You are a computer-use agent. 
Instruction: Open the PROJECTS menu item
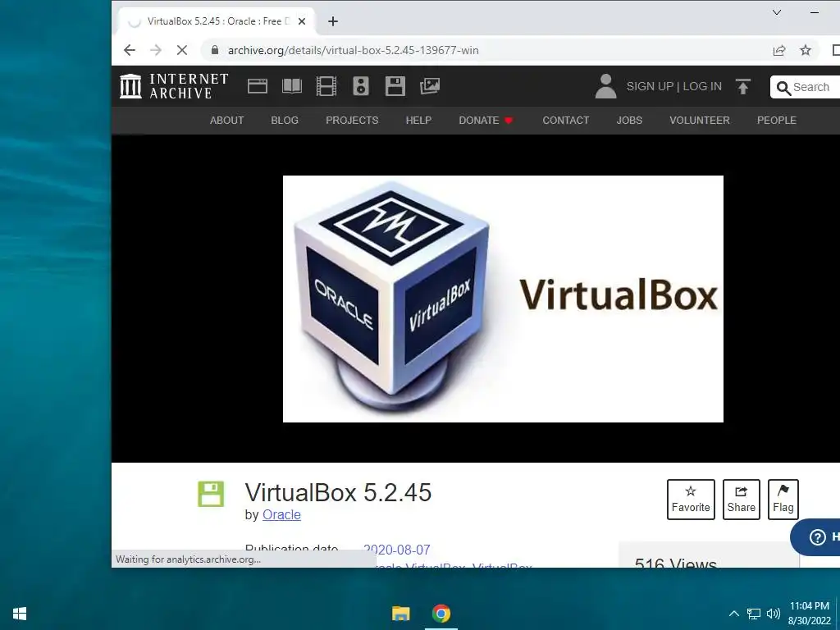[352, 121]
